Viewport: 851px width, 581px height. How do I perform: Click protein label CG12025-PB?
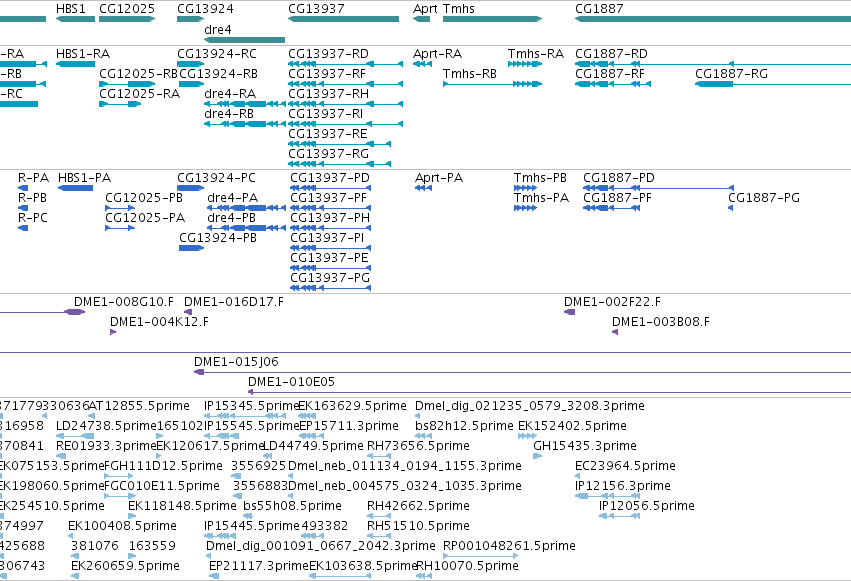[144, 198]
